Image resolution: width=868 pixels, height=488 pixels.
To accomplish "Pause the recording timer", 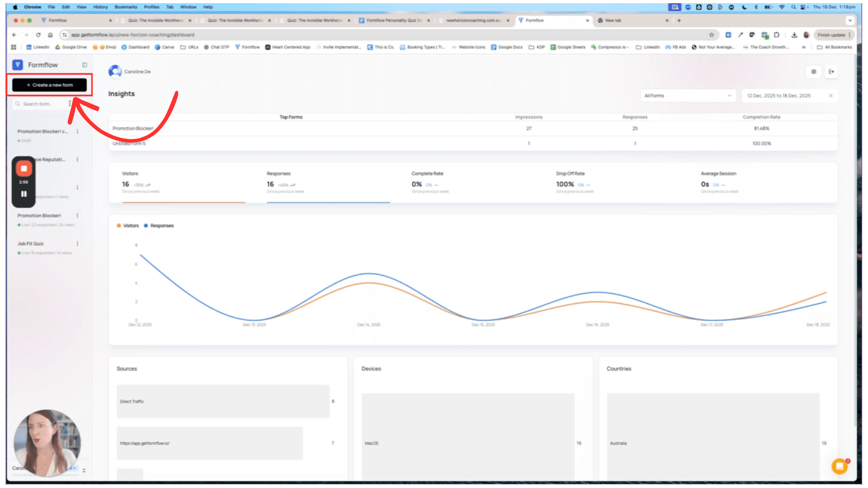I will coord(24,194).
